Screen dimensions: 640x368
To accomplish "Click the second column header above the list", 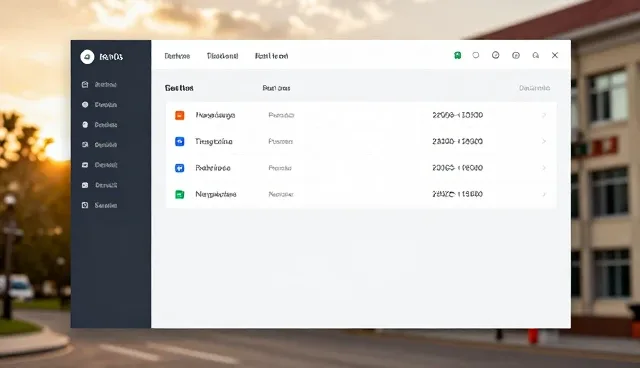I will point(276,88).
